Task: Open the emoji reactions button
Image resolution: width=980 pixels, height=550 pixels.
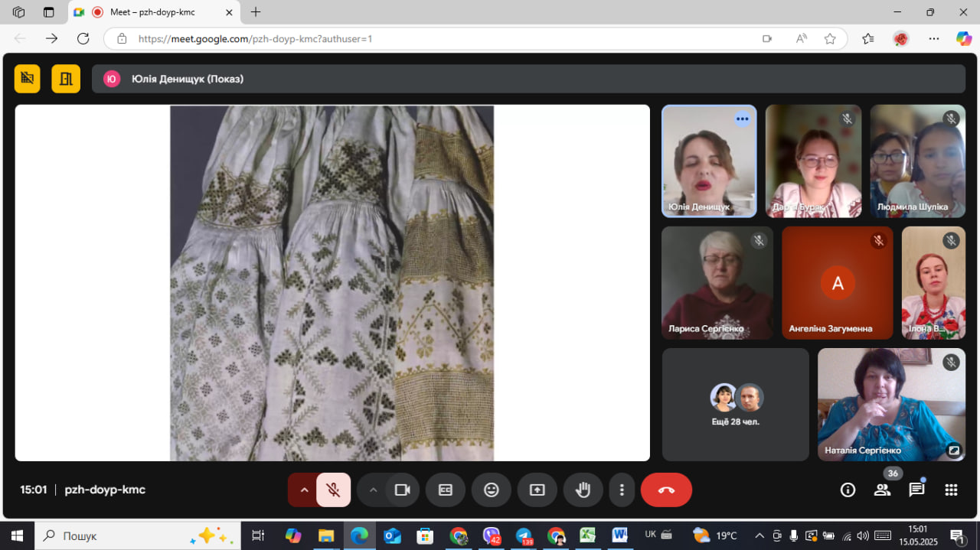Action: tap(492, 490)
